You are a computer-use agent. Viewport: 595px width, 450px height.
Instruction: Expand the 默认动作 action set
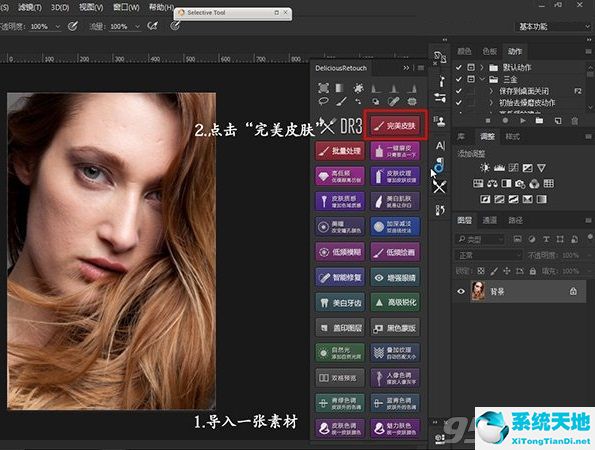click(x=482, y=68)
